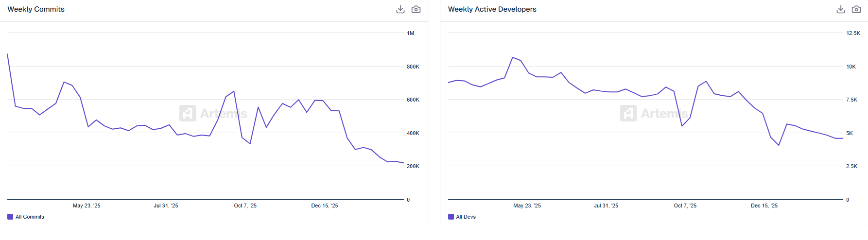Click the 7.5K axis label
The height and width of the screenshot is (240, 868).
click(852, 100)
